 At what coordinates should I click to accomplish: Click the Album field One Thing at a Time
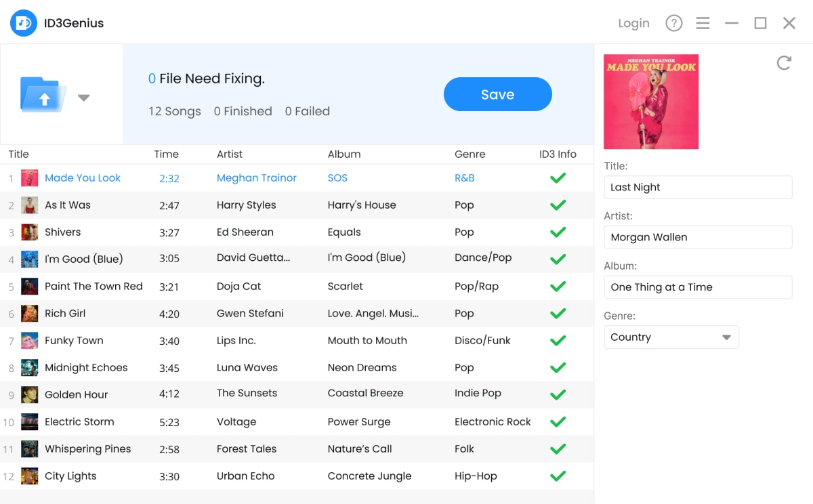[x=698, y=287]
